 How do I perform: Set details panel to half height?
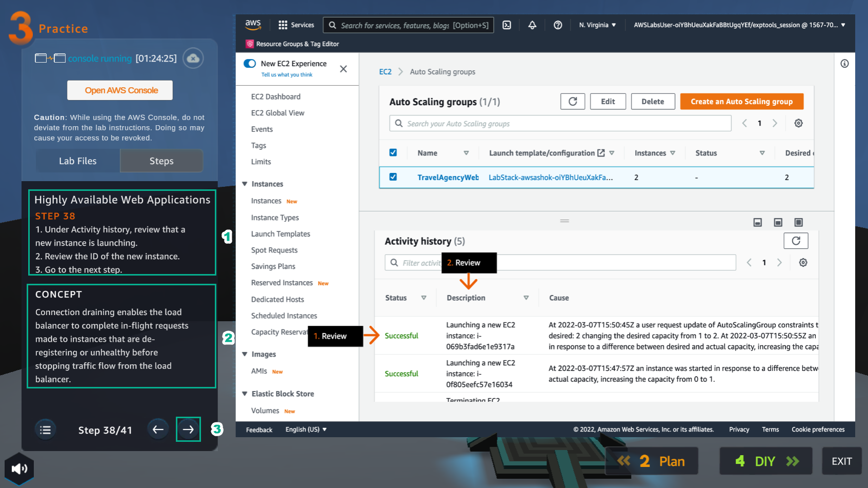(x=778, y=222)
